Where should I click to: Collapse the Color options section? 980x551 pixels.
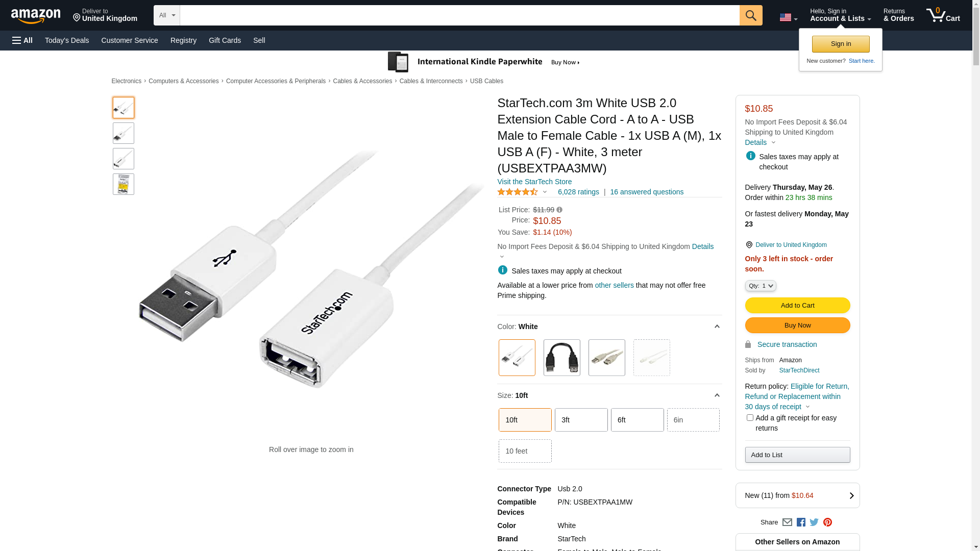717,327
